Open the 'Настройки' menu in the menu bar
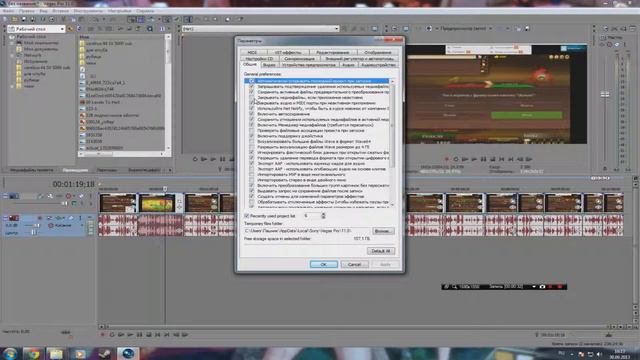 pos(120,11)
